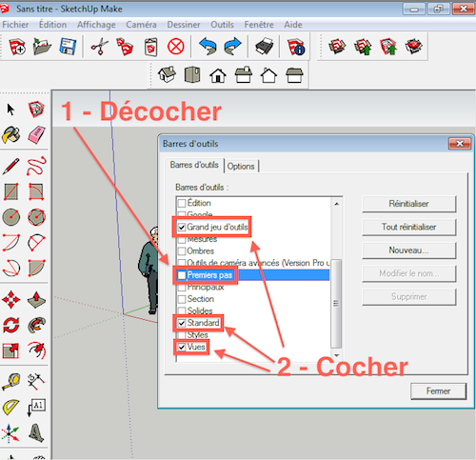Screen dimensions: 476x460
Task: Click the Tout réinitialiser button
Action: (409, 227)
